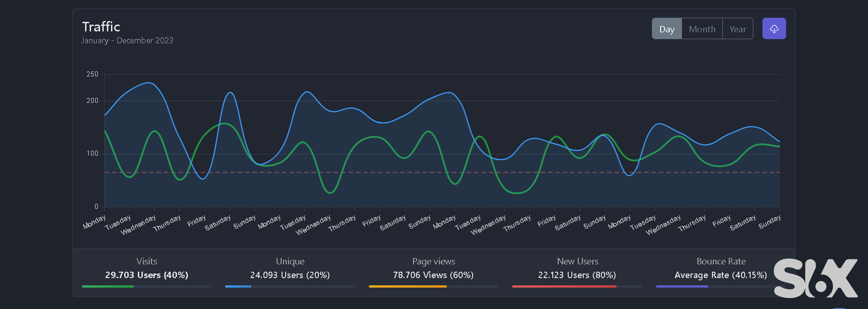The height and width of the screenshot is (309, 868).
Task: Click the 250 label on the y-axis
Action: [x=92, y=74]
